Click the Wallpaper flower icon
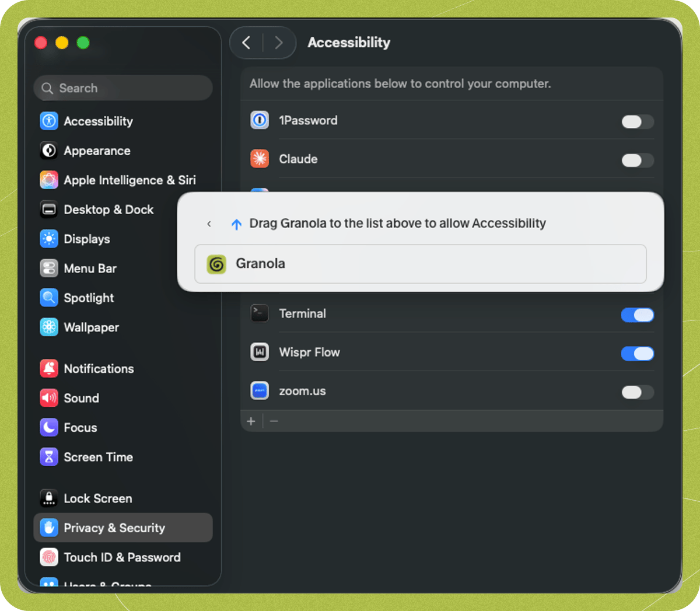This screenshot has width=700, height=611. [49, 327]
